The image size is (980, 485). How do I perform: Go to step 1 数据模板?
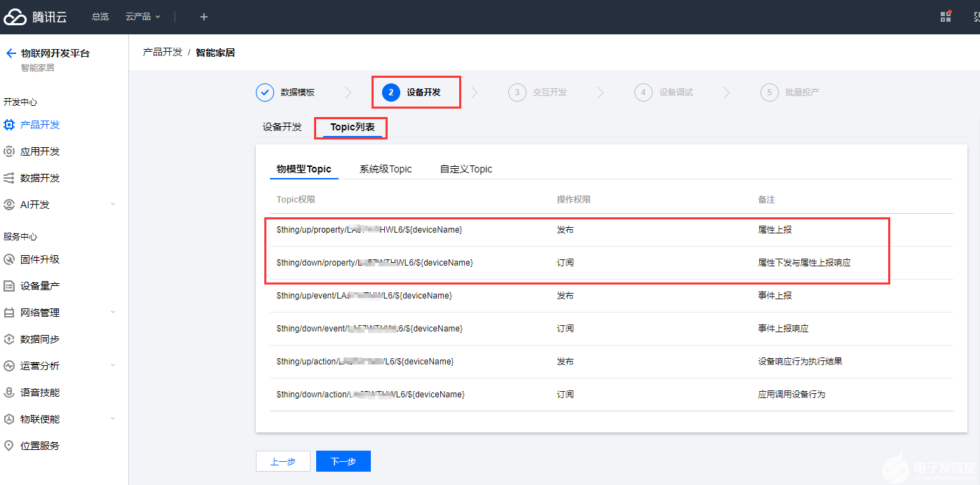tap(285, 93)
